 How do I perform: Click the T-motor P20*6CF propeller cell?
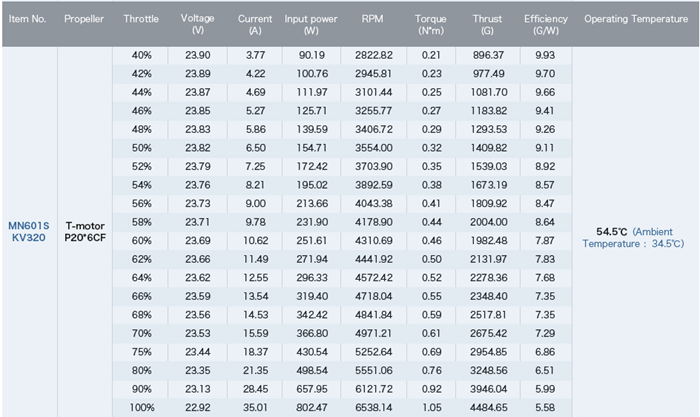click(86, 232)
